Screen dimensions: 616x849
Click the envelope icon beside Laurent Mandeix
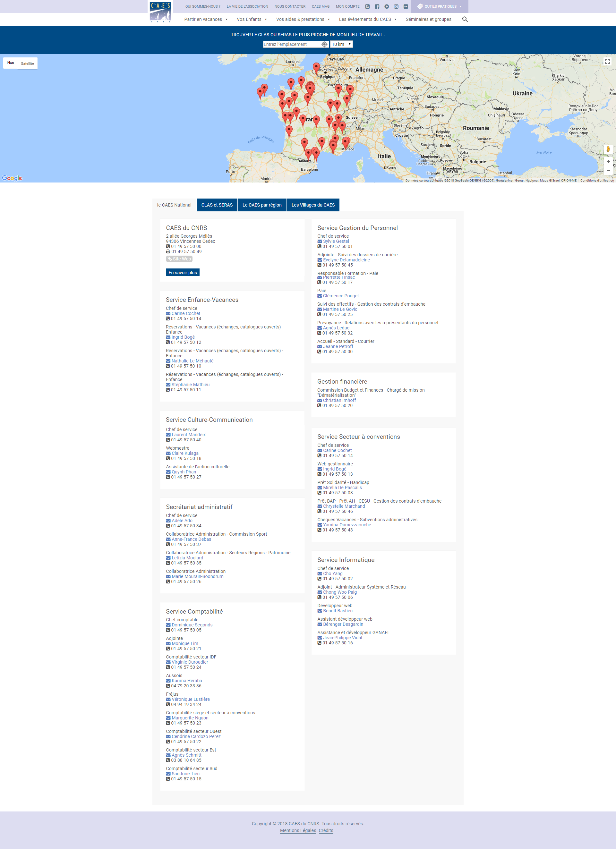point(168,435)
